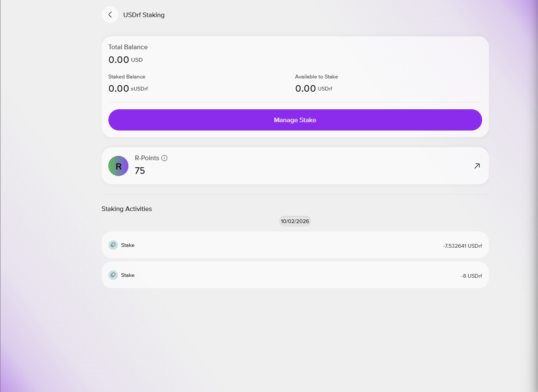Open the R-Points info tooltip icon
The width and height of the screenshot is (538, 392).
pos(164,158)
